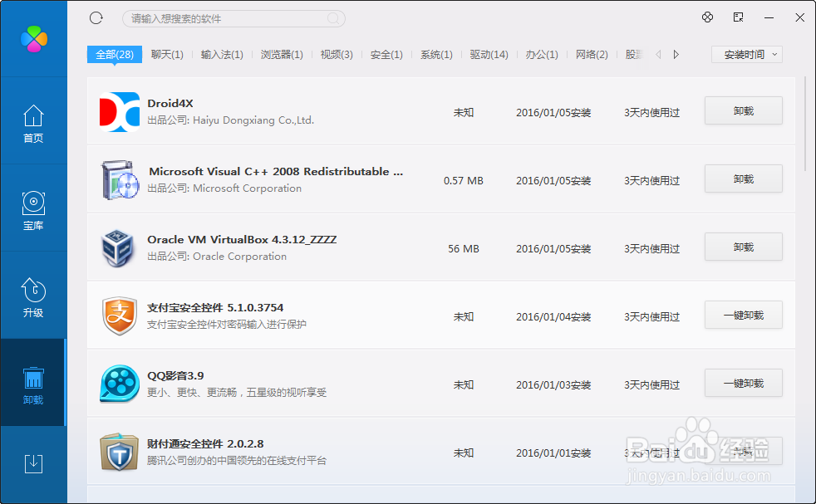Click the vertical scrollbar on the right
This screenshot has width=816, height=504.
(x=805, y=124)
